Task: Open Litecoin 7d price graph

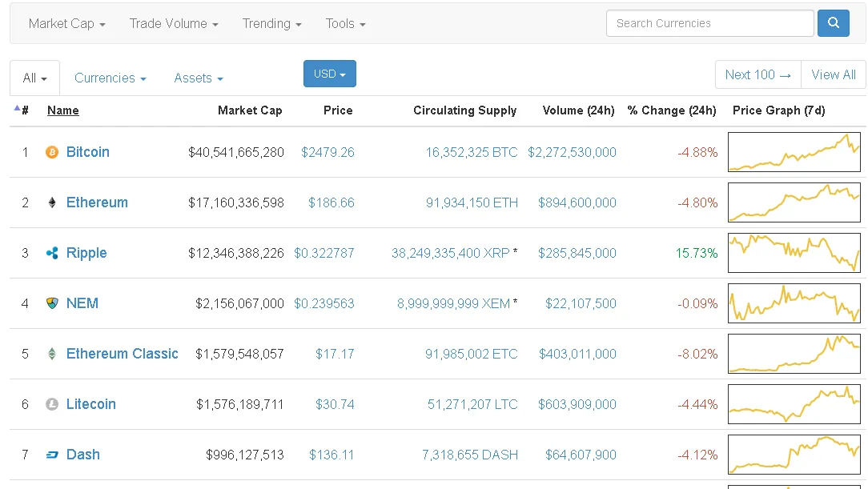Action: [x=794, y=404]
